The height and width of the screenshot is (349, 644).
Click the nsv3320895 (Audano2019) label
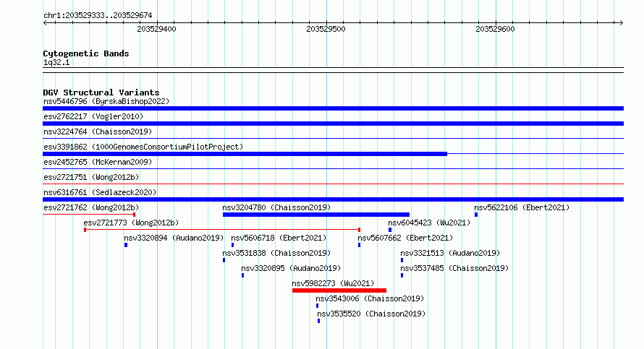pyautogui.click(x=291, y=268)
